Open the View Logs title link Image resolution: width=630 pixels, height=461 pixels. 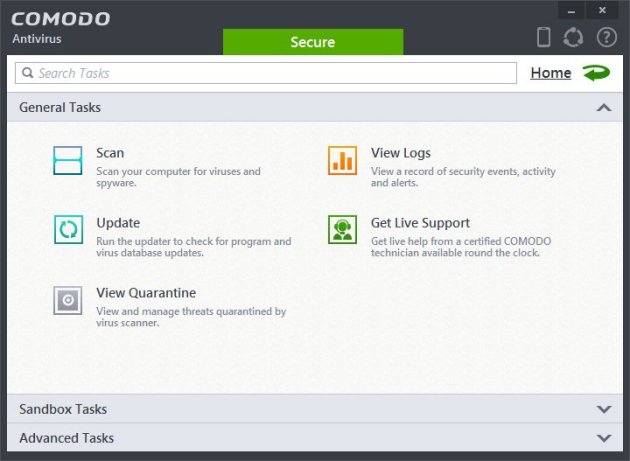401,153
